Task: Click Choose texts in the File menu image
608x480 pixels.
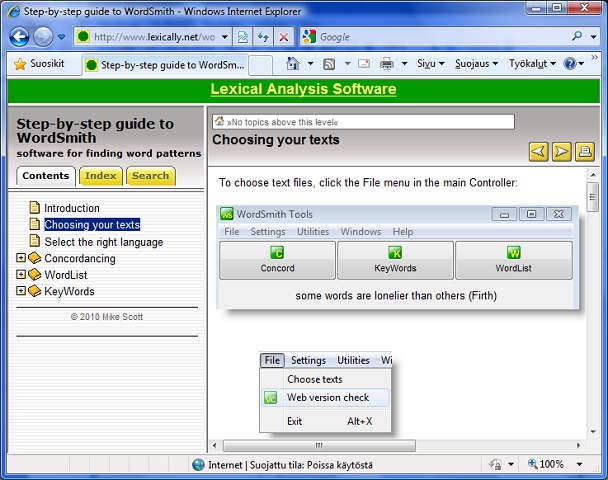Action: pos(315,379)
